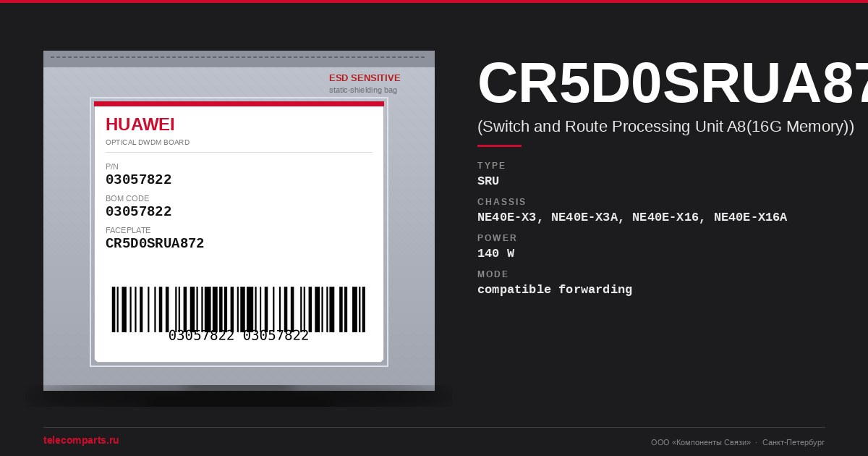Click the static-shielding bag caption

(363, 90)
